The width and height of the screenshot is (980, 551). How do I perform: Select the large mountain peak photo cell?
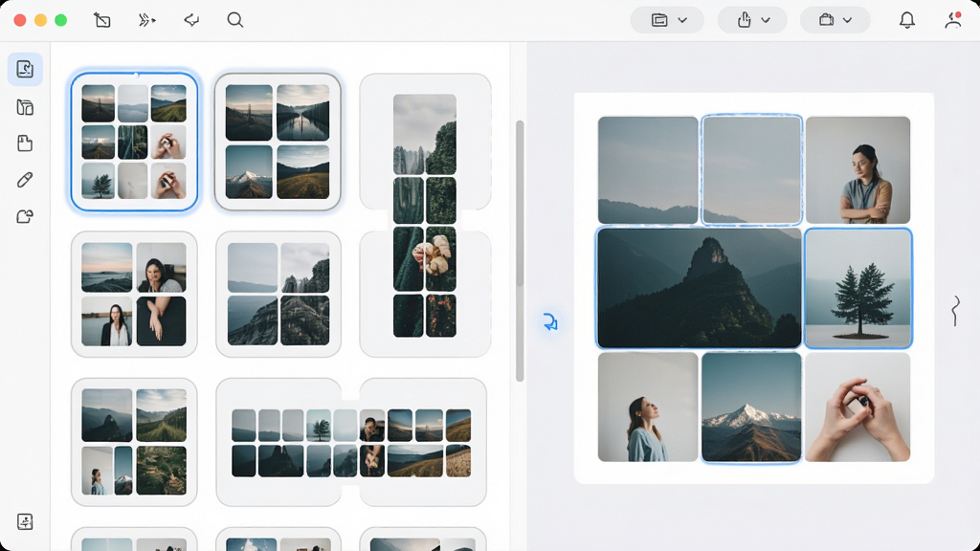pyautogui.click(x=699, y=287)
